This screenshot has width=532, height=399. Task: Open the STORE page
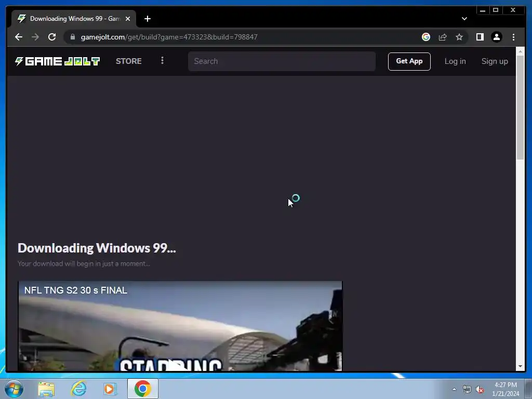click(129, 61)
